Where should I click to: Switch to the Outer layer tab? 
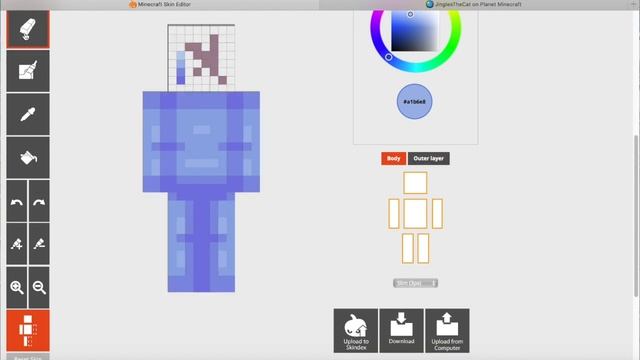point(429,158)
